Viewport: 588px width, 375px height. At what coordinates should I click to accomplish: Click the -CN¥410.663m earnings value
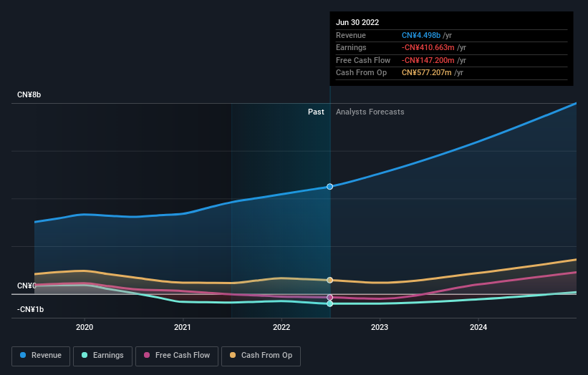coord(428,47)
